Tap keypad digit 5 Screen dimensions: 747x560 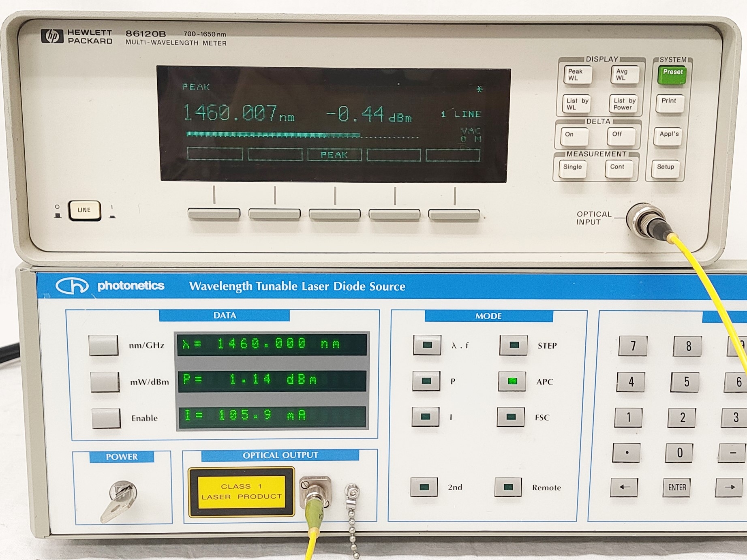point(685,382)
